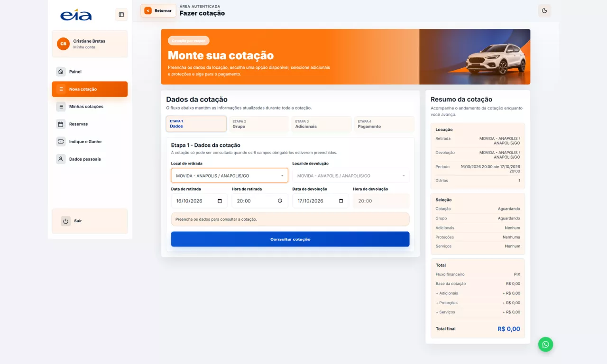Open Minhas cotações menu item

click(90, 107)
